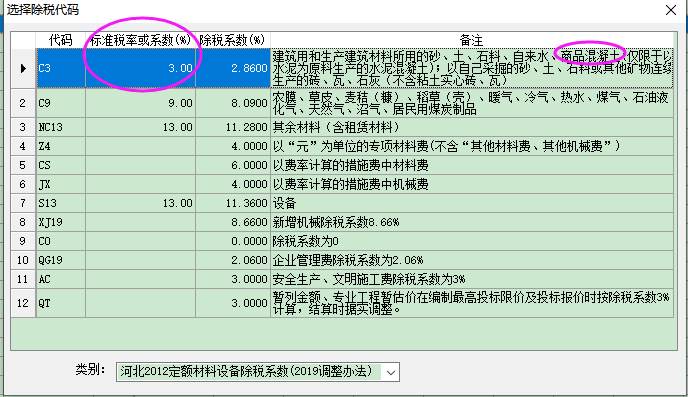688x397 pixels.
Task: Click the 11.3600 除税系数 cell
Action: (233, 203)
